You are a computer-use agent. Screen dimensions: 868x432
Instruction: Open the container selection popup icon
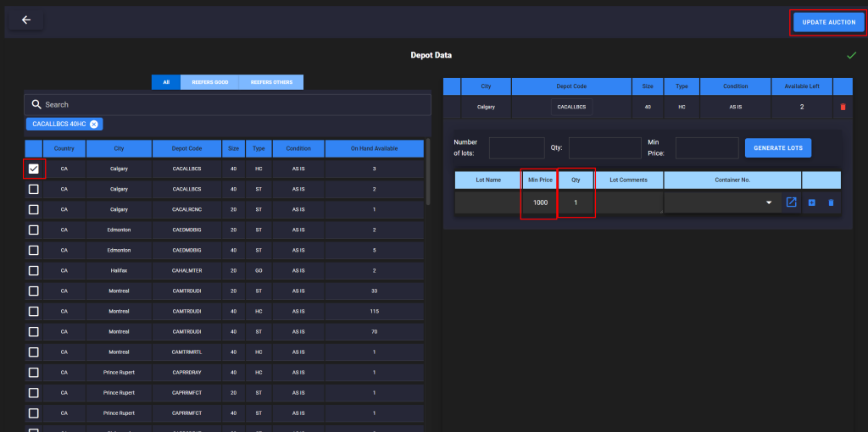(x=791, y=202)
